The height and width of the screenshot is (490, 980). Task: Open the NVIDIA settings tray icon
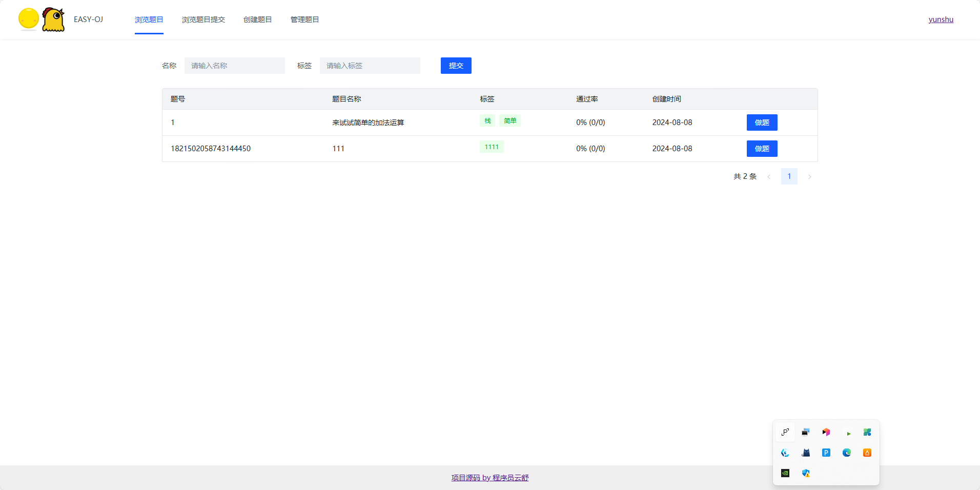[785, 473]
